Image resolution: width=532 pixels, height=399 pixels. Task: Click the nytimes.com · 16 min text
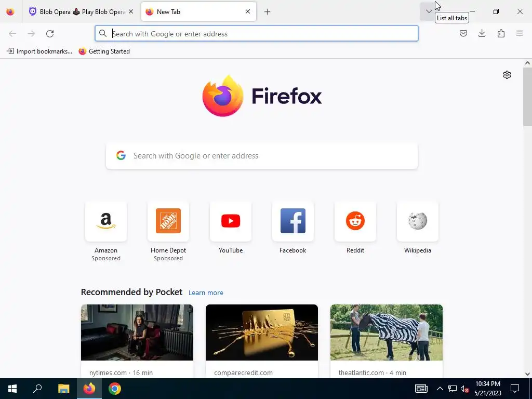(x=121, y=373)
